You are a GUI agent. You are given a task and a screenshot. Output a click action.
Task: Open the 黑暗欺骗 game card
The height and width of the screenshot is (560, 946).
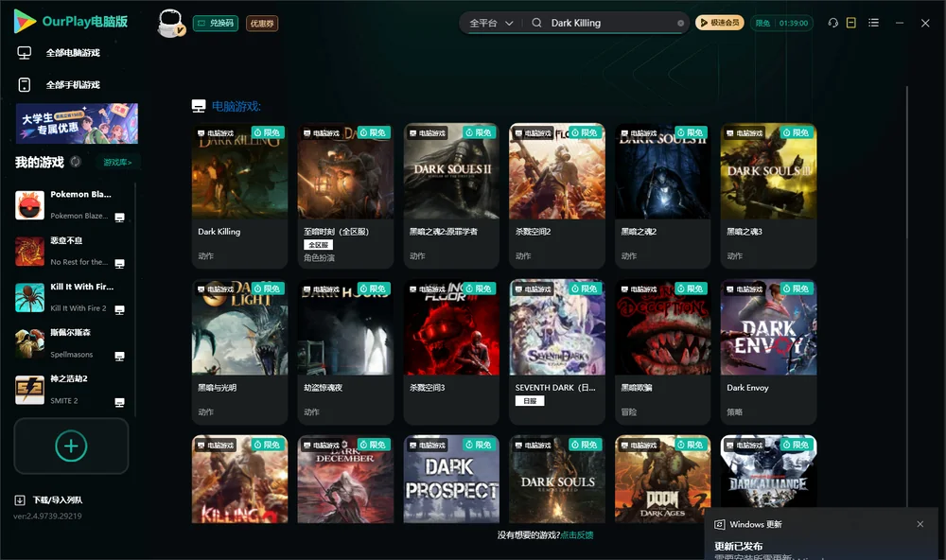click(662, 352)
